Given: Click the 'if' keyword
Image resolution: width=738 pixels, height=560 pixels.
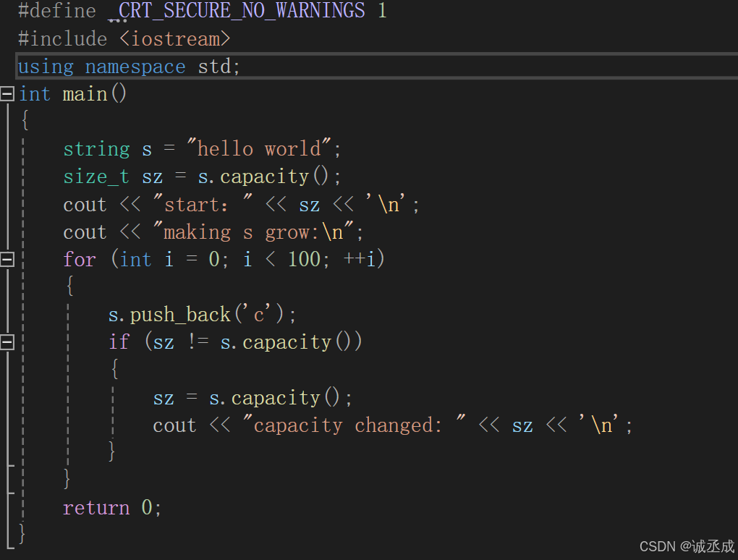Looking at the screenshot, I should point(119,342).
